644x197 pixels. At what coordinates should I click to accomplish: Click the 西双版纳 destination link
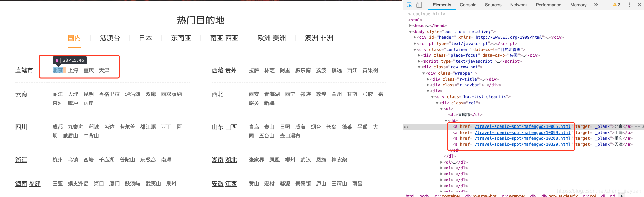171,94
